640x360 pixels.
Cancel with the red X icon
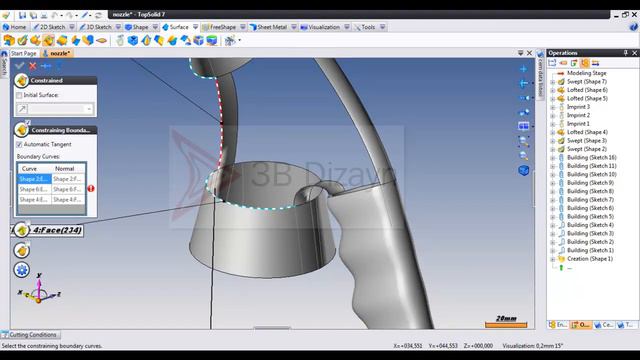click(x=33, y=66)
